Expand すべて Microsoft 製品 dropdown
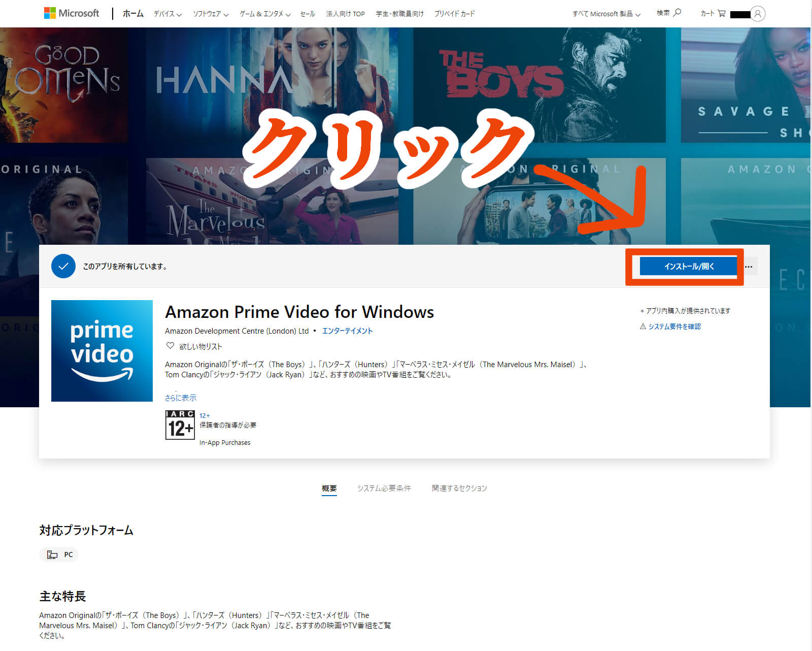Screen dimensions: 812x651 click(x=606, y=14)
